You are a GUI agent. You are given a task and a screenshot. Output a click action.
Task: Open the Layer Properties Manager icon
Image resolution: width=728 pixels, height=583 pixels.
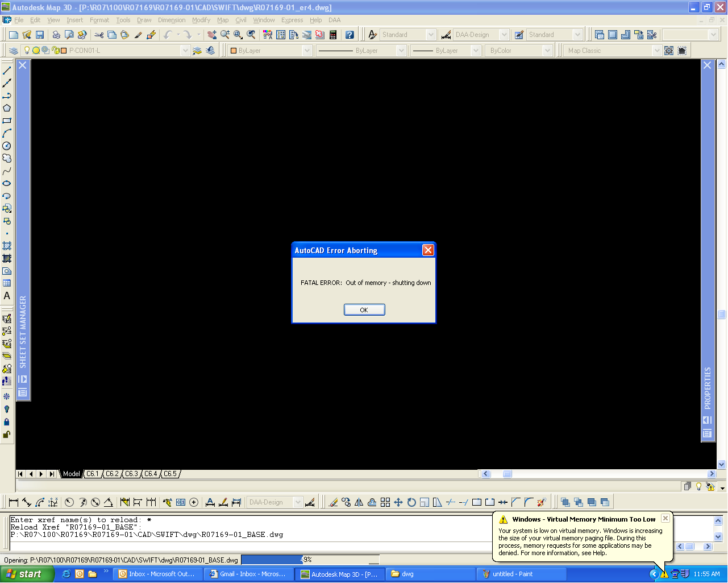14,51
